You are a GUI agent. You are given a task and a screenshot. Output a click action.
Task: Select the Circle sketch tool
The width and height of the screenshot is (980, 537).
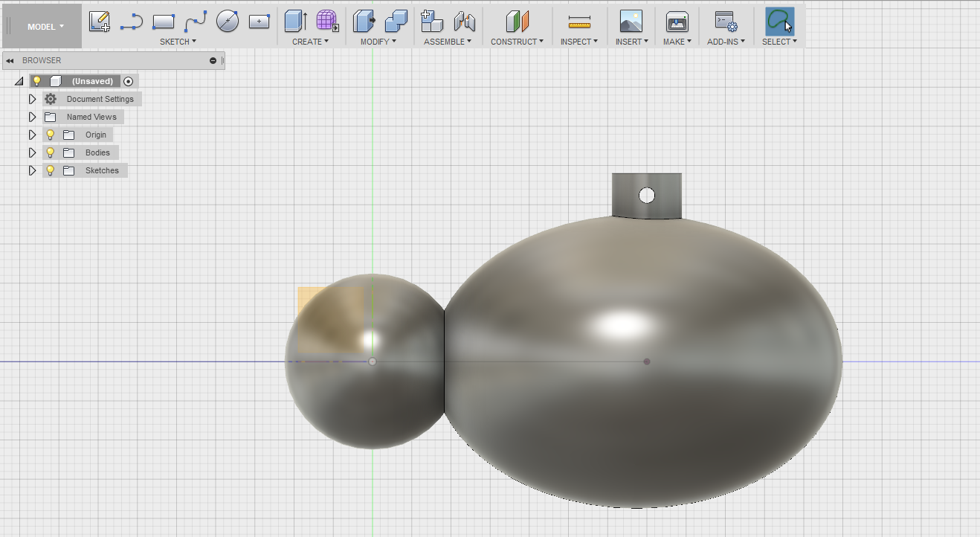click(227, 22)
